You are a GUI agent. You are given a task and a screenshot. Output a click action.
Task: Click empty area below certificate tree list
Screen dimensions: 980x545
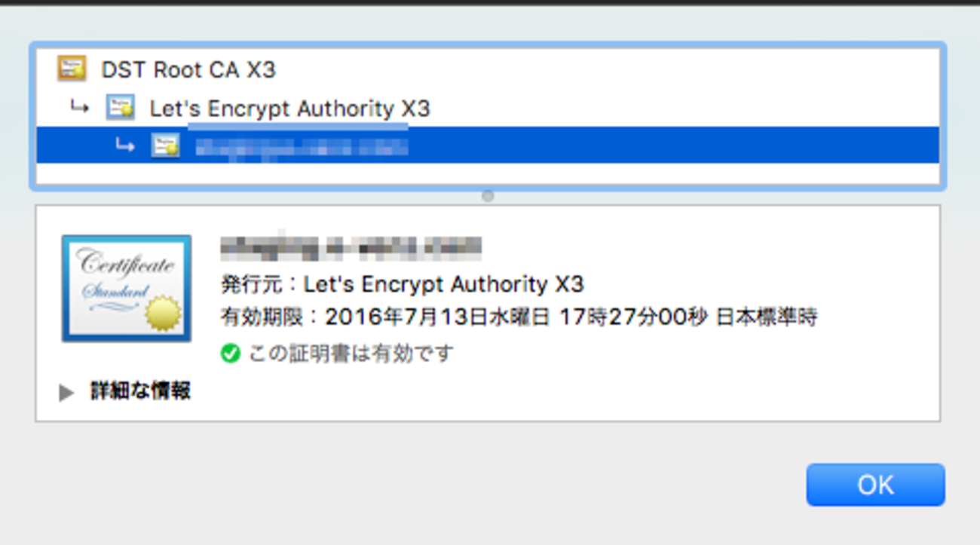point(488,173)
